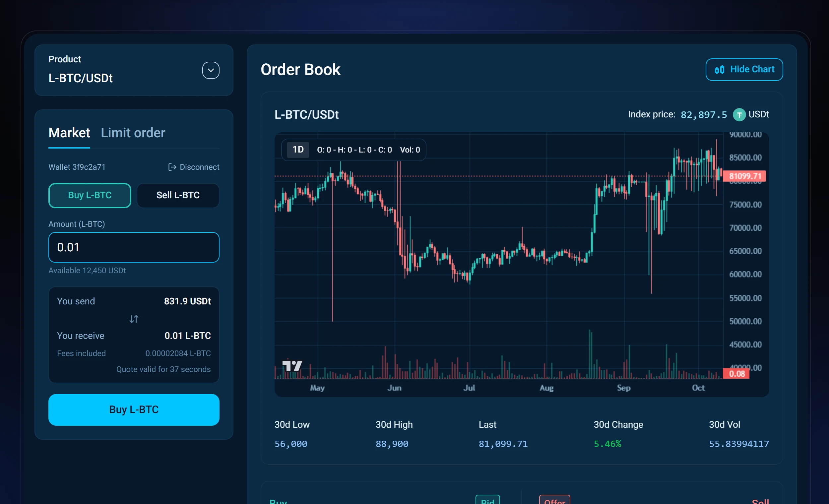The width and height of the screenshot is (829, 504).
Task: Click the L-BTC/USDt chart title
Action: [306, 115]
